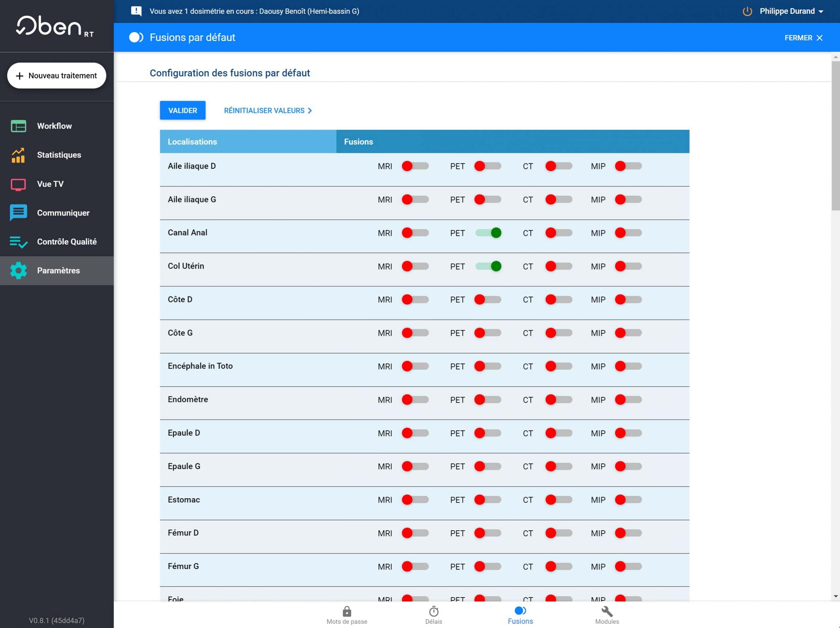Click the VALIDER button
The width and height of the screenshot is (840, 628).
183,111
